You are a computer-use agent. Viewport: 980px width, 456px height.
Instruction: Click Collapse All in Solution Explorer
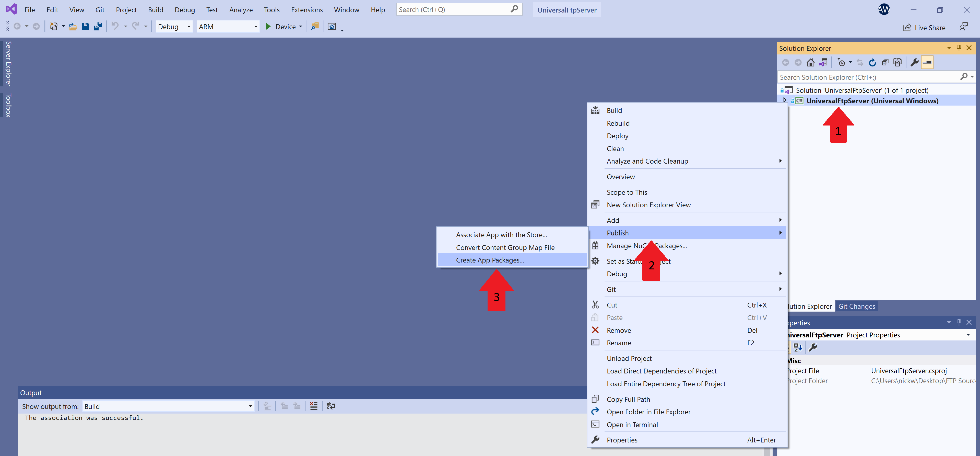[885, 63]
